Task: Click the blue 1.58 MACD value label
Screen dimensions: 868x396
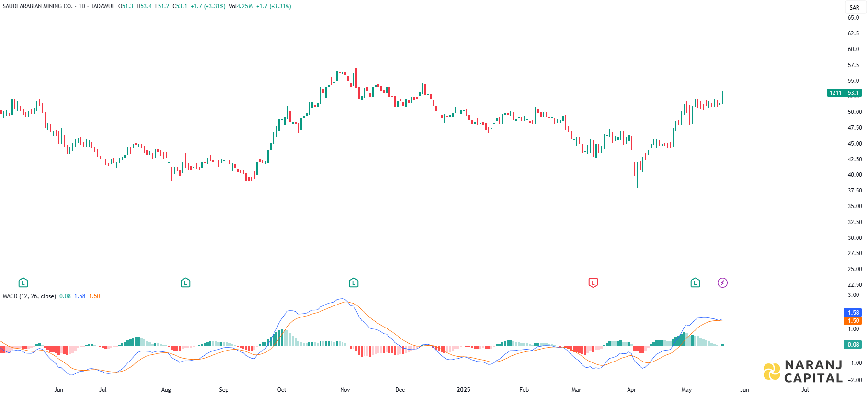Action: click(x=853, y=313)
